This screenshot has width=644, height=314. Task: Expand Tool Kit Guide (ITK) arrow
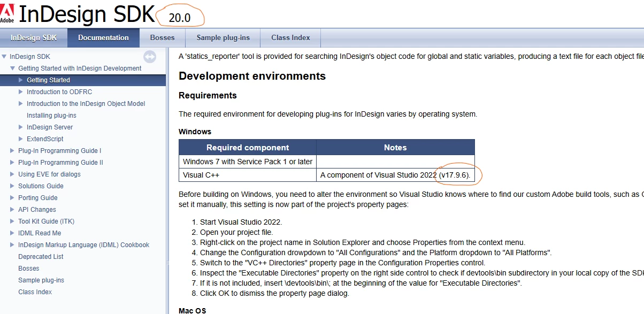[x=13, y=221]
